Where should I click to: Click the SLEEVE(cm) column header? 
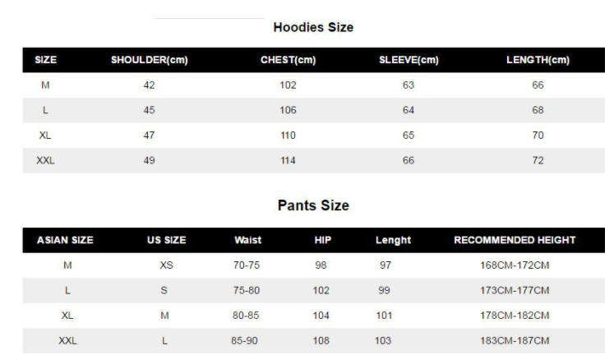409,60
